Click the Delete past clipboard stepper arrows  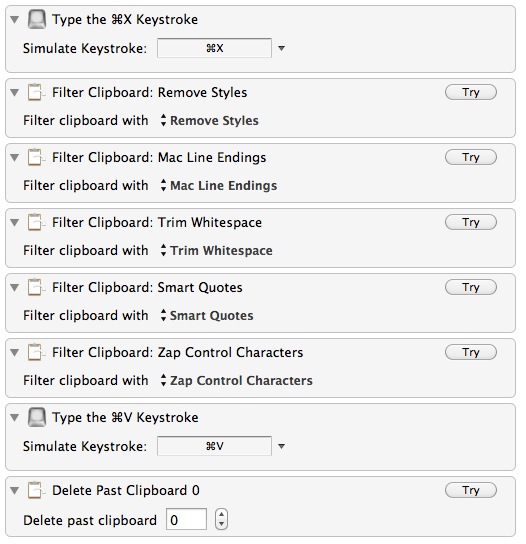pos(221,519)
